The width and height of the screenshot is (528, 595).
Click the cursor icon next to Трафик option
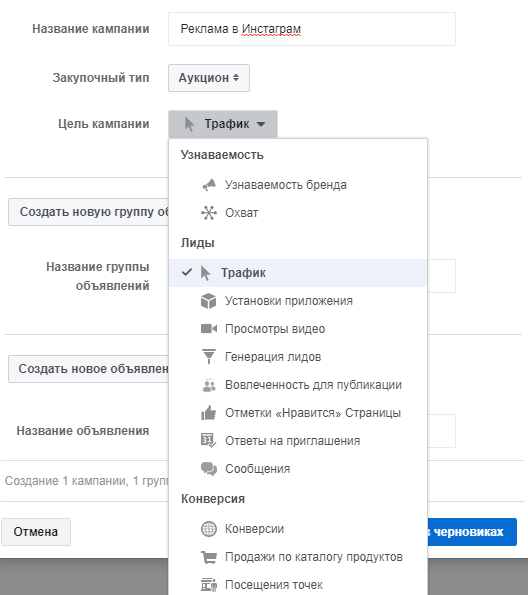[x=205, y=273]
